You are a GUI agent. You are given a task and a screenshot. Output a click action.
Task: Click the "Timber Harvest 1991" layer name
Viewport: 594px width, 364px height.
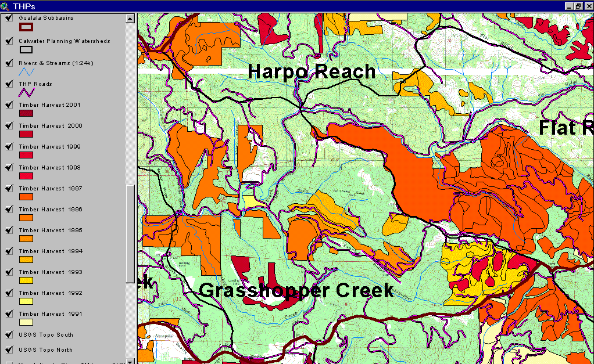pos(51,313)
